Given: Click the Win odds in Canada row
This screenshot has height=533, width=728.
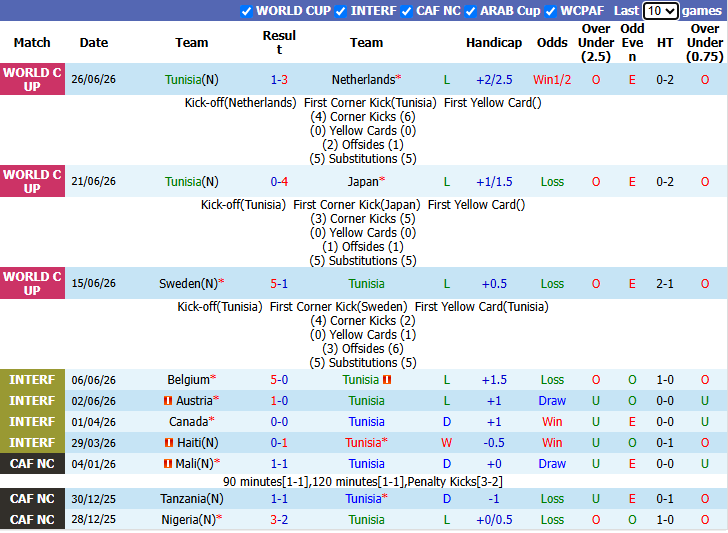Looking at the screenshot, I should 552,422.
